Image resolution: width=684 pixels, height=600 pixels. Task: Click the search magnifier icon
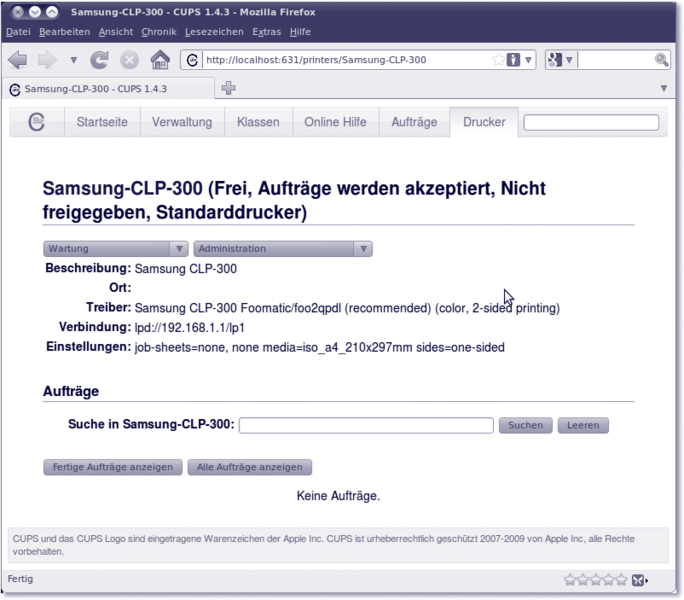coord(661,60)
